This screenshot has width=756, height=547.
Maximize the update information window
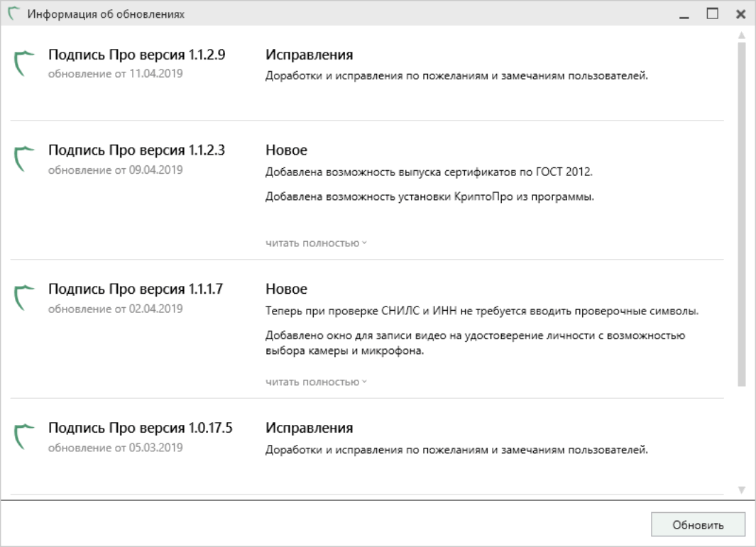[x=713, y=13]
